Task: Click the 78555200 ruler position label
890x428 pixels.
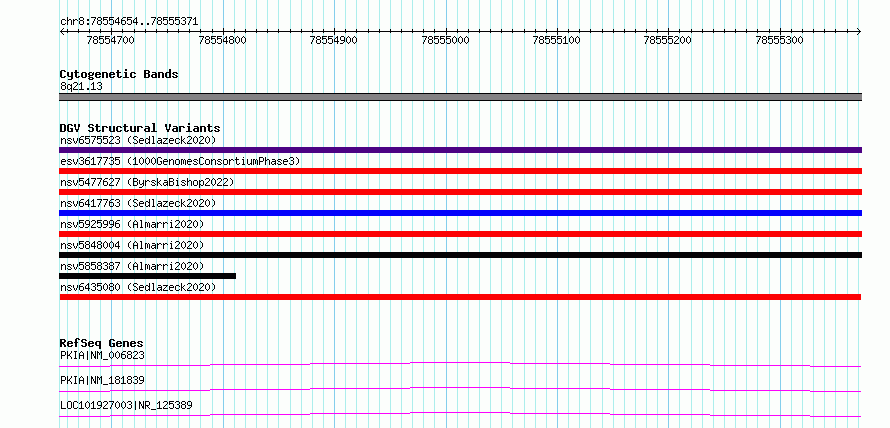Action: point(668,40)
